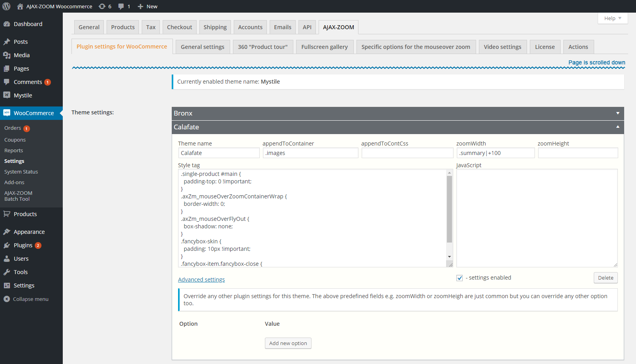Image resolution: width=636 pixels, height=364 pixels.
Task: Open the Help dropdown
Action: pos(613,18)
